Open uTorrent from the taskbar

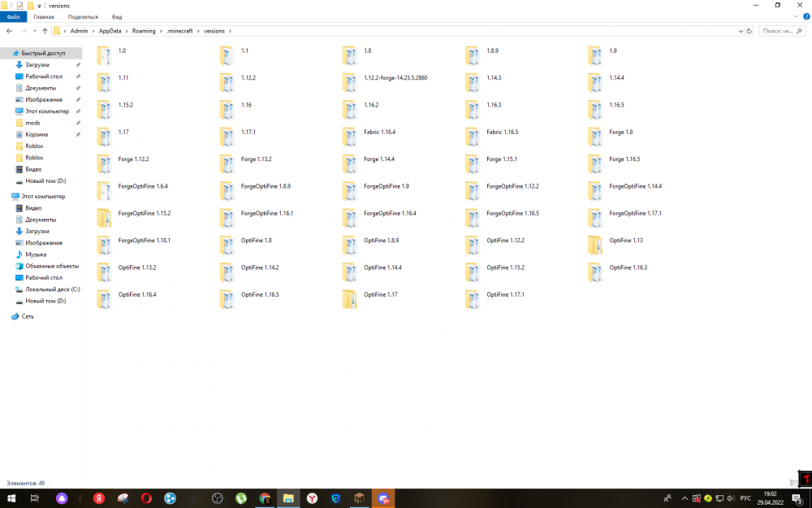tap(241, 499)
